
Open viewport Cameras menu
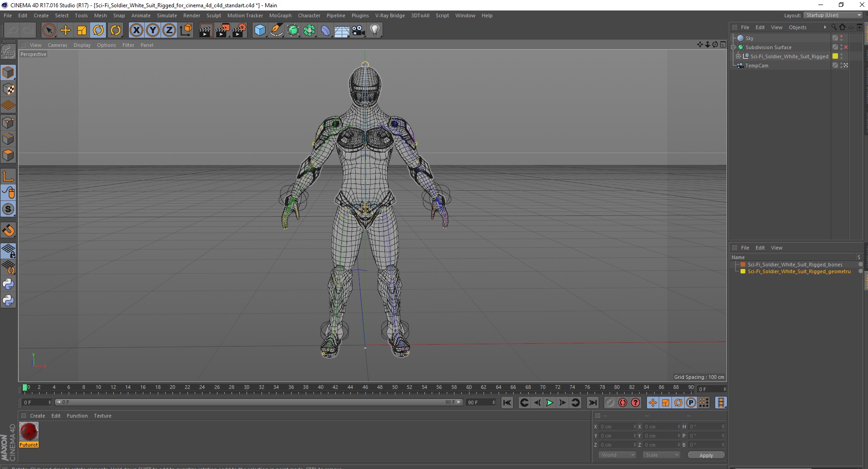(57, 45)
